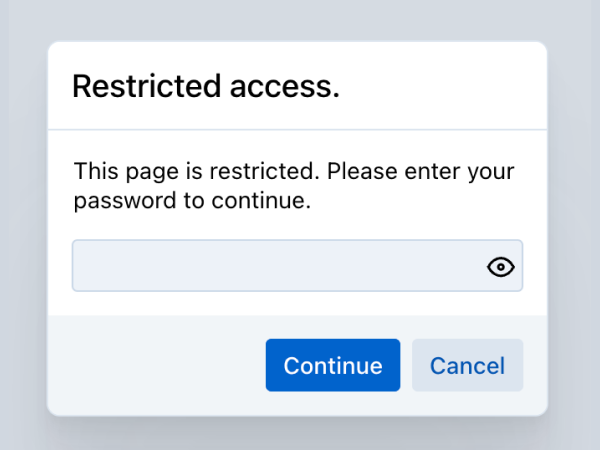Submit the password with Continue
The image size is (600, 450).
click(332, 365)
